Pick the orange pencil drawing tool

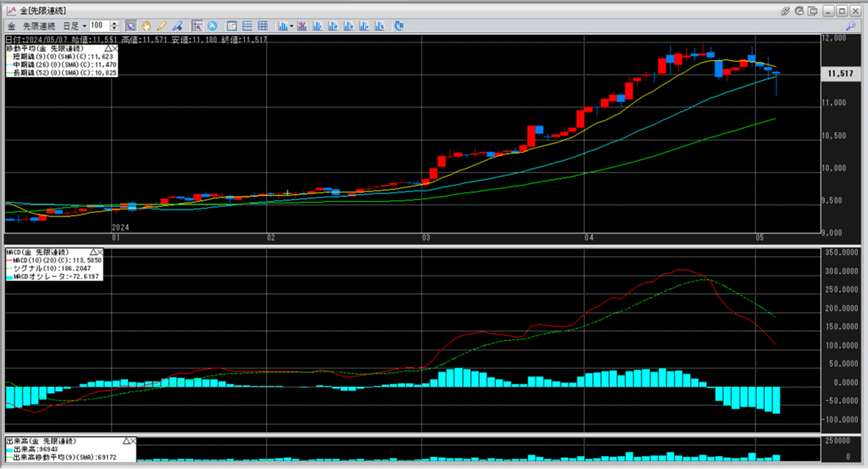click(x=161, y=25)
